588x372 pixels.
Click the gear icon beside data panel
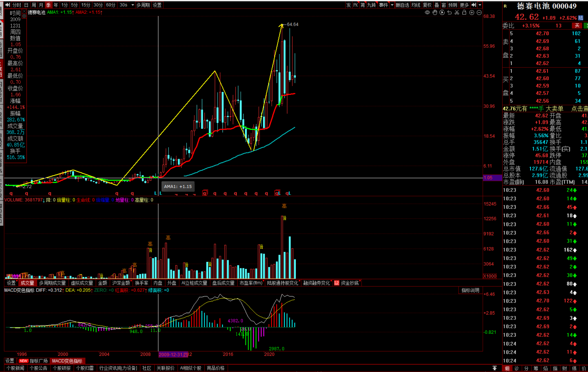24,16
